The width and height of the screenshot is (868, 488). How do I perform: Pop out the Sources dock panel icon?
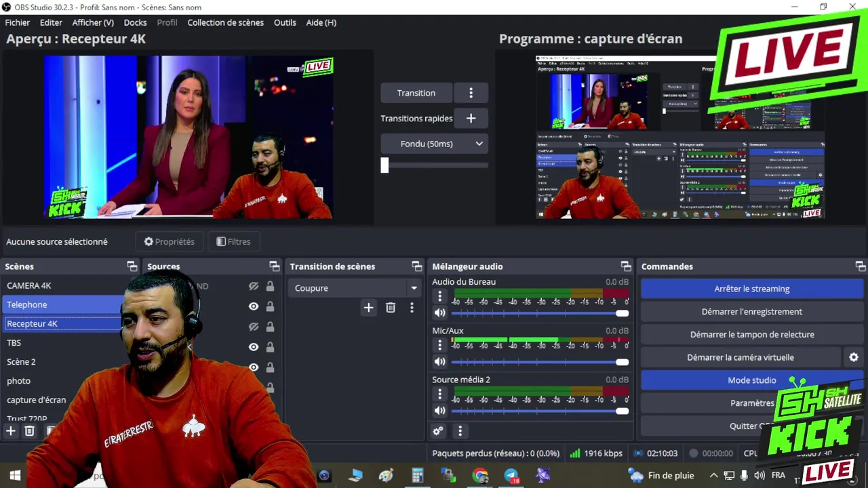(x=274, y=266)
